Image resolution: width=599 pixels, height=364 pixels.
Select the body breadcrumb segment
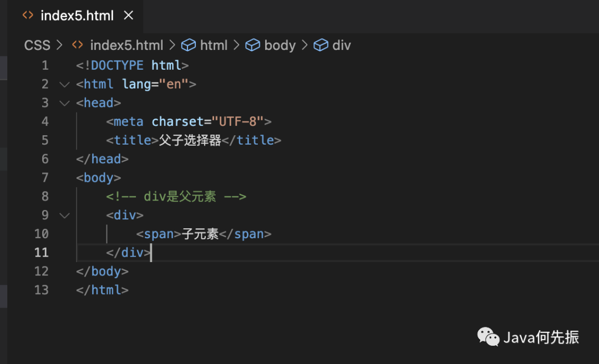point(280,45)
